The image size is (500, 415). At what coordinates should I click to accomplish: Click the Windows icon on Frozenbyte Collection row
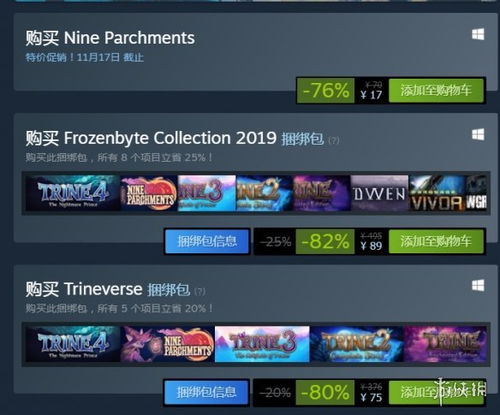(478, 135)
